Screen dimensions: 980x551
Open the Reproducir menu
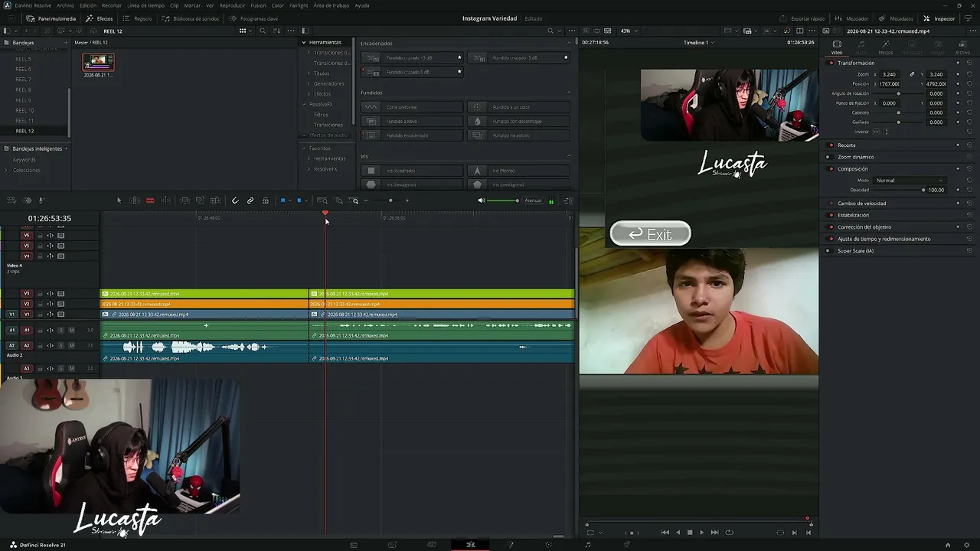(232, 5)
